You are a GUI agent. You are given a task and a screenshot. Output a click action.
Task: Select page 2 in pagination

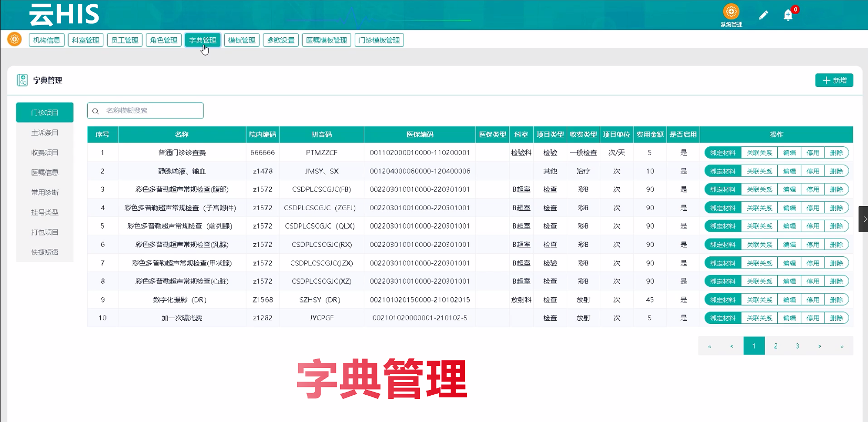[776, 346]
